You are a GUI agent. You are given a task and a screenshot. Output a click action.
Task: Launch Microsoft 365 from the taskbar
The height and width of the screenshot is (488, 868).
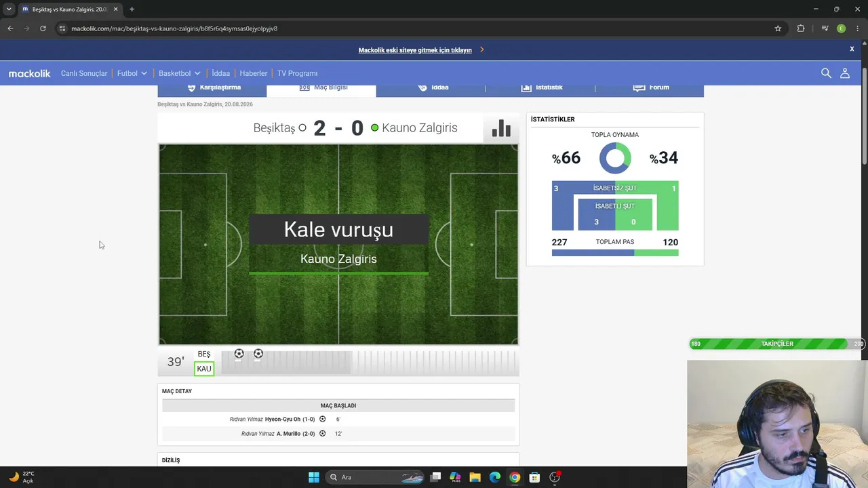tap(455, 477)
